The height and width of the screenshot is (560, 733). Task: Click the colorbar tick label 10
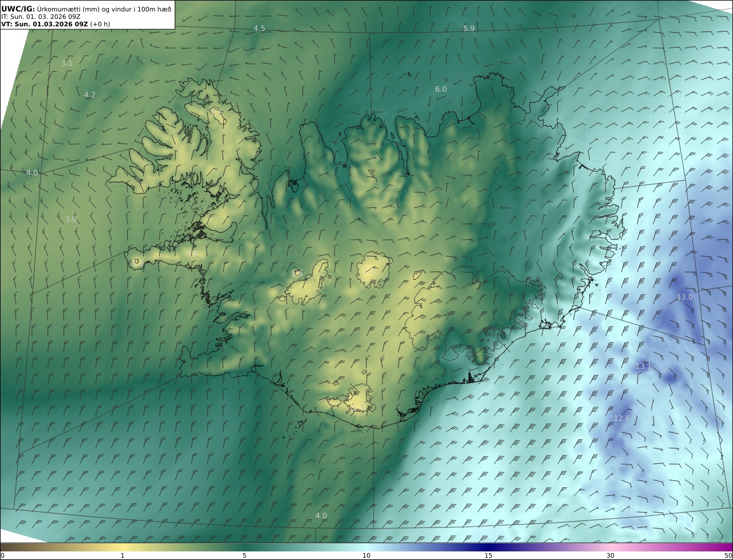tap(366, 555)
